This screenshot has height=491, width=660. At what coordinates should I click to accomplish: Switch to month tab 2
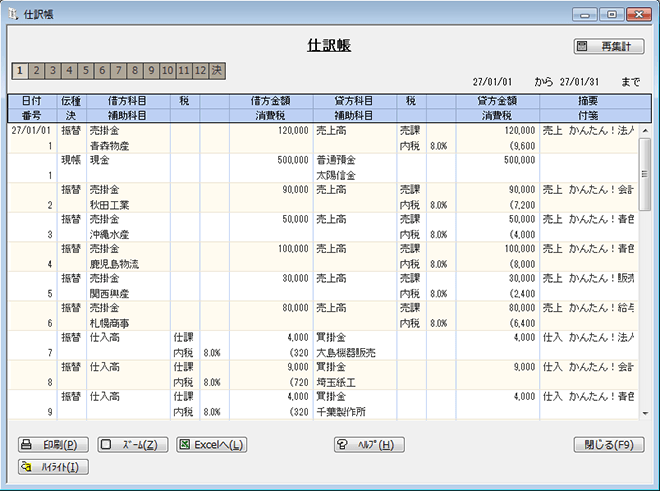click(x=37, y=71)
